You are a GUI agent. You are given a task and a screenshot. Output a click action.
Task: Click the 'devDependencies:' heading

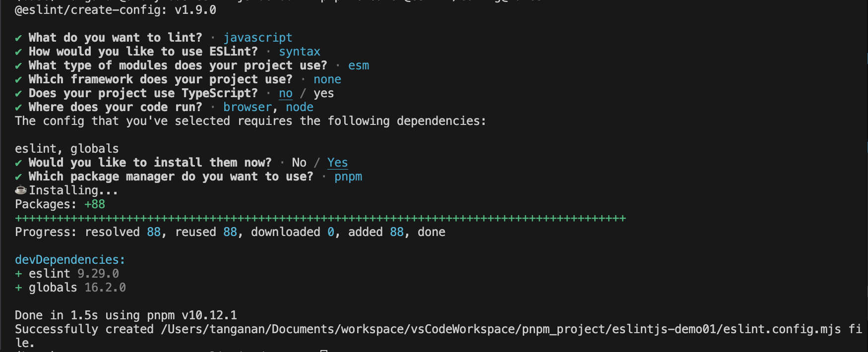70,260
